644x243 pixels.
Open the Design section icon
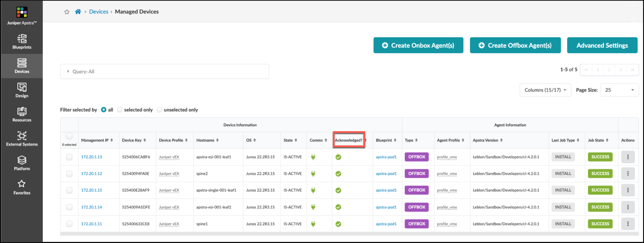click(22, 90)
